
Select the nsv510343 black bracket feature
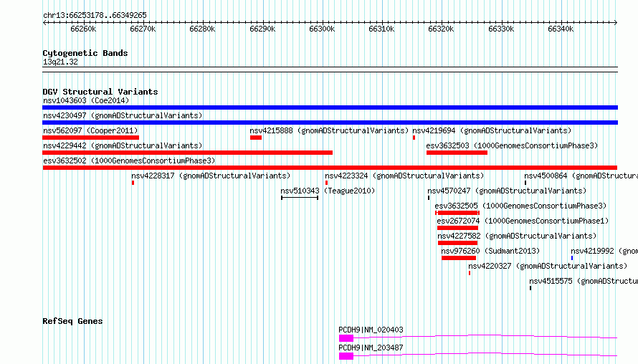pos(300,198)
